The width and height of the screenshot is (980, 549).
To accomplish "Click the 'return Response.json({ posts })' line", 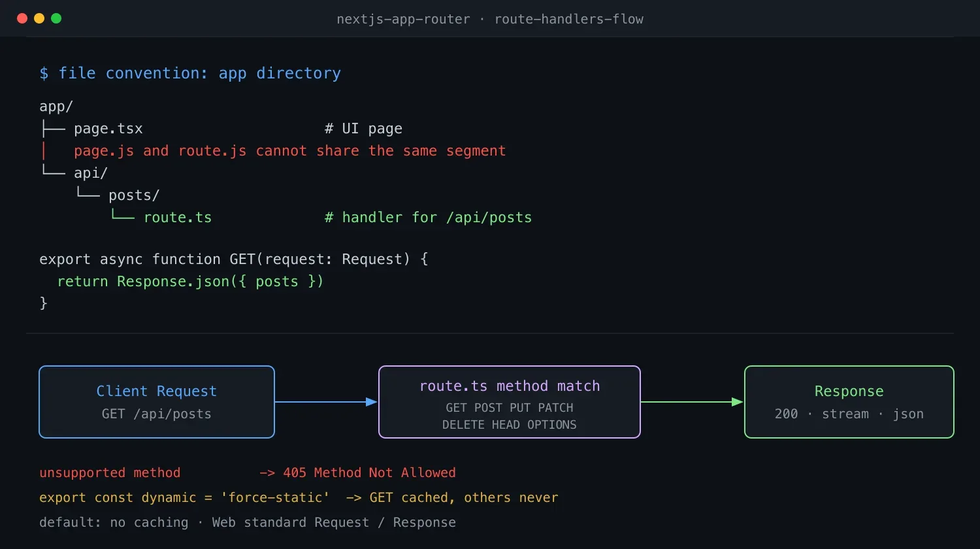I will (190, 282).
